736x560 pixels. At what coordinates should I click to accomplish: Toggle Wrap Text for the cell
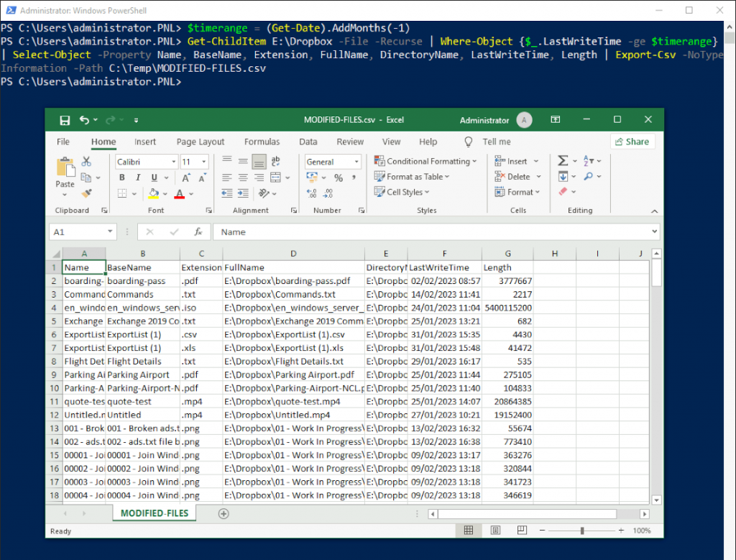pyautogui.click(x=275, y=162)
